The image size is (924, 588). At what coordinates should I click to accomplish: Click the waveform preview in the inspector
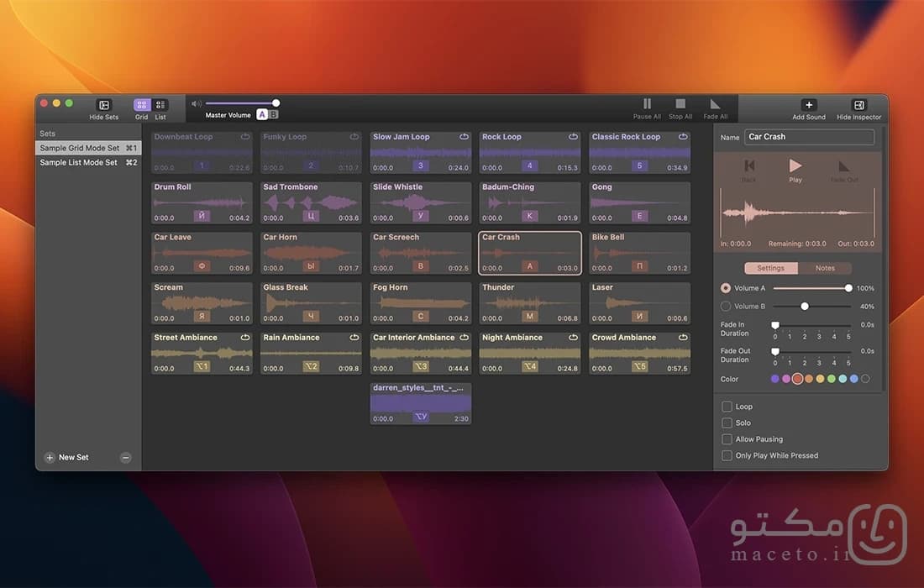(x=797, y=213)
